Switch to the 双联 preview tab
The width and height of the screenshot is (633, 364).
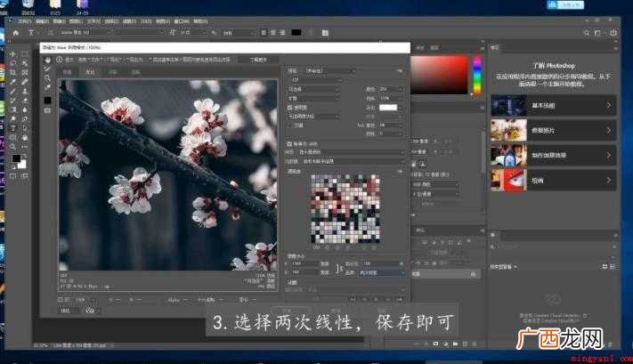[113, 72]
